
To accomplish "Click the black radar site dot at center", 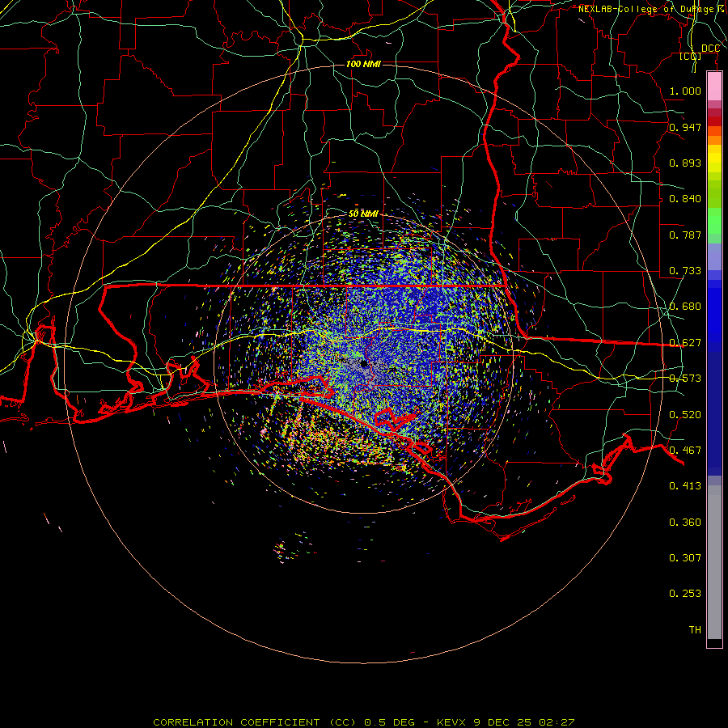I will [364, 363].
